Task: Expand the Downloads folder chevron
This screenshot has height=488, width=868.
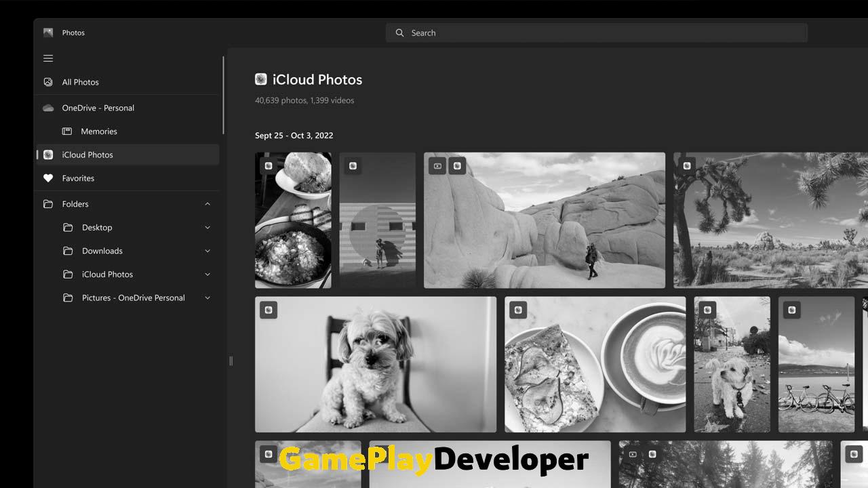Action: coord(208,251)
